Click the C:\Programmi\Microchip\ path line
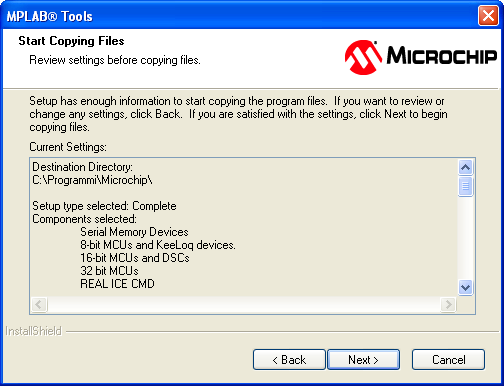The width and height of the screenshot is (504, 386). tap(92, 180)
